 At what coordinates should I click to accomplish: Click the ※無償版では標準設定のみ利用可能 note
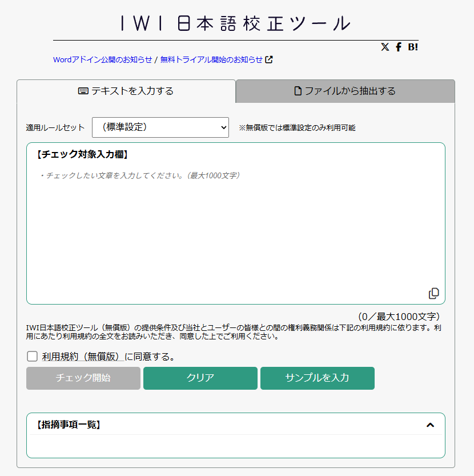click(297, 127)
